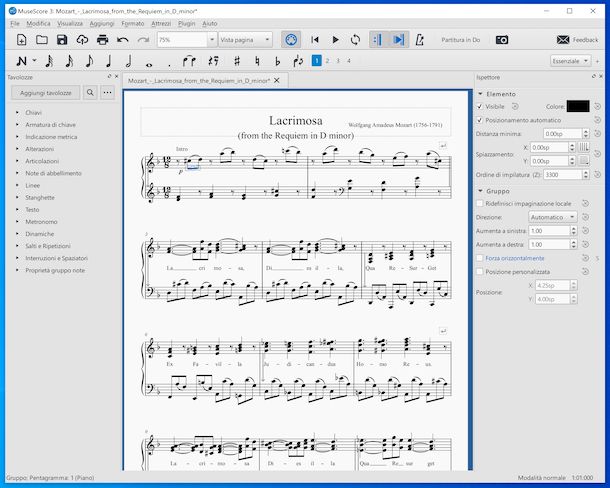Save the score with the floppy icon
This screenshot has height=488, width=610.
point(62,40)
